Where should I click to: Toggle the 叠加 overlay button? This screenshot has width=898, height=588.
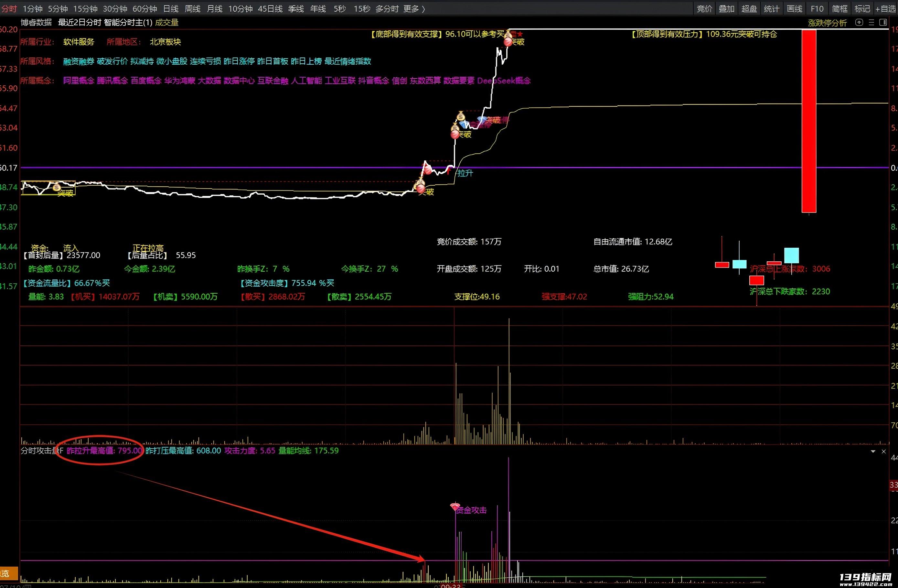[x=726, y=9]
